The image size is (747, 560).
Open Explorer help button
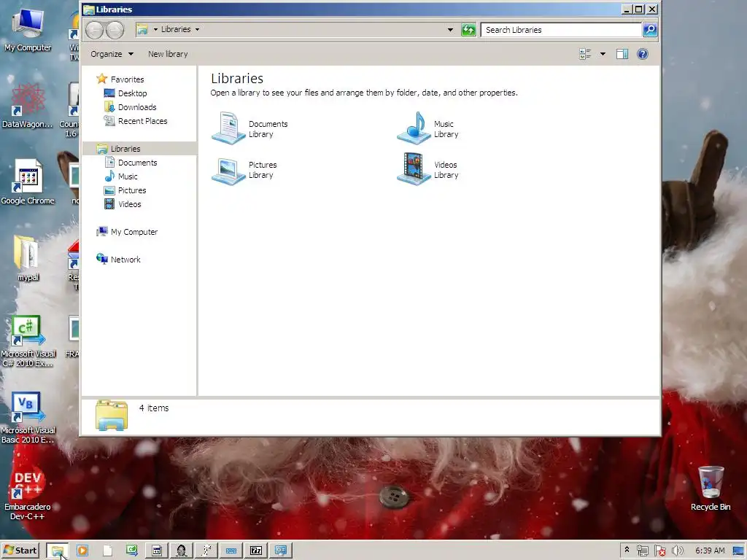pyautogui.click(x=642, y=54)
